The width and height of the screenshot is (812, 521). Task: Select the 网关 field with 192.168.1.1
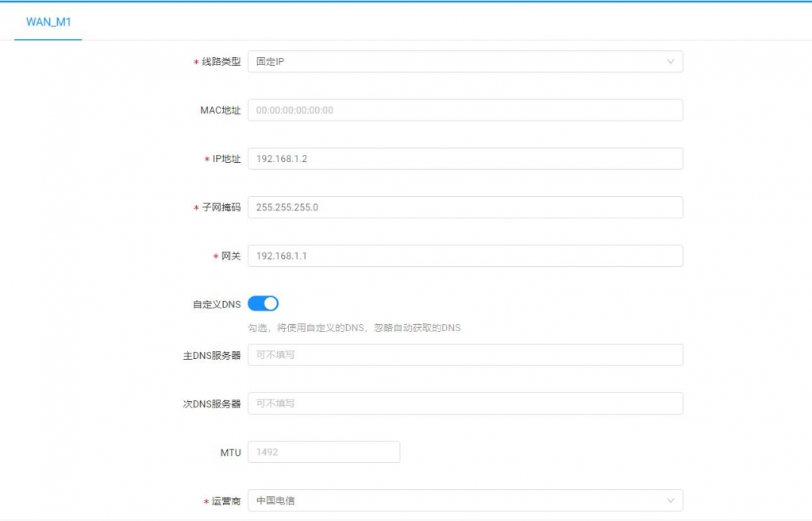[x=464, y=257]
